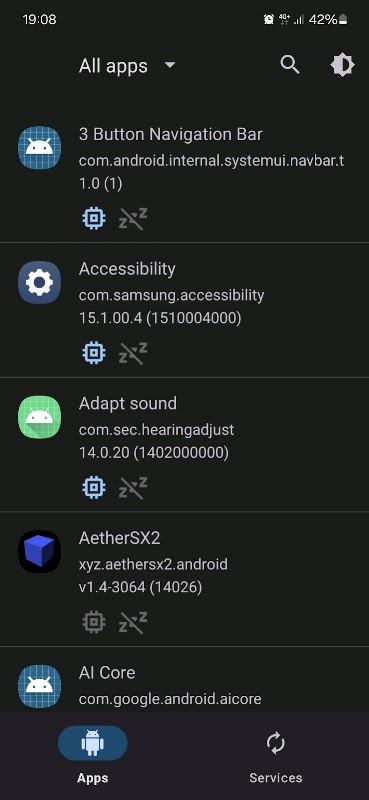This screenshot has height=800, width=369.
Task: Click the system-app chip icon under Accessibility
Action: (x=94, y=353)
